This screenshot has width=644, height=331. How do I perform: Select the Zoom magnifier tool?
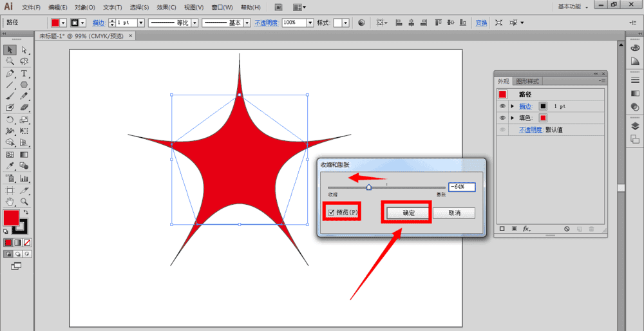pyautogui.click(x=24, y=202)
